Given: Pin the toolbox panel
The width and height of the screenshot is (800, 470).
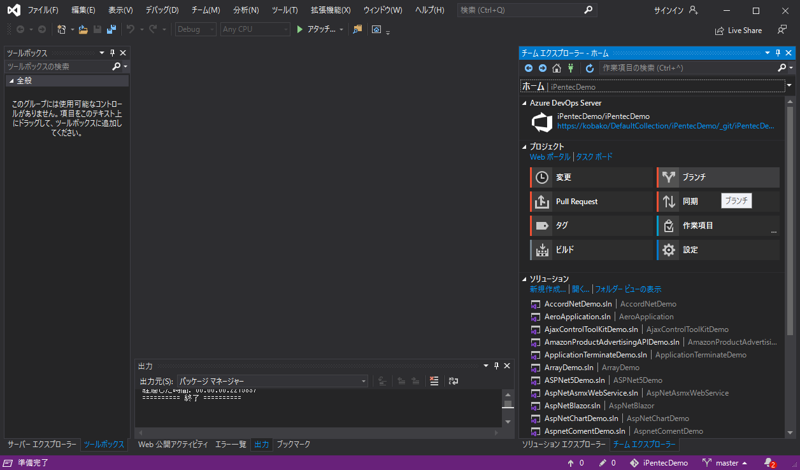Looking at the screenshot, I should click(x=113, y=53).
